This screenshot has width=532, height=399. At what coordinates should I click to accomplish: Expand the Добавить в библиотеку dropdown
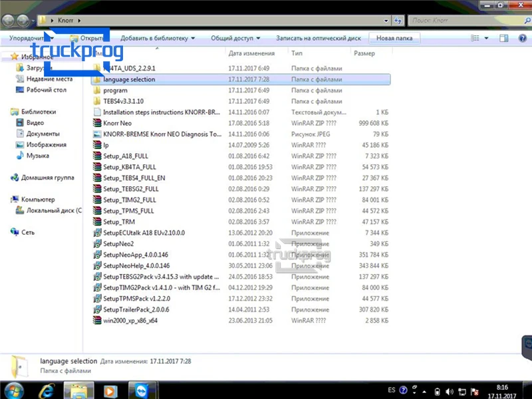(193, 39)
